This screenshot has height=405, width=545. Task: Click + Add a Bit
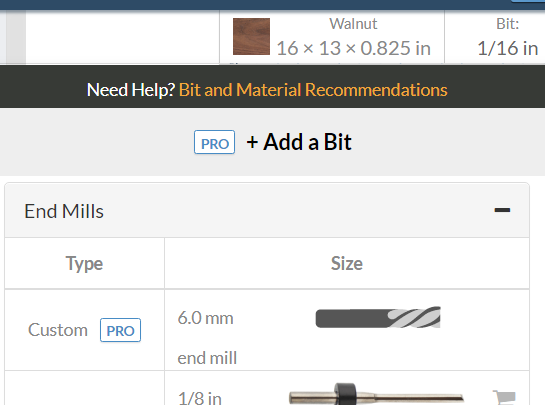299,142
